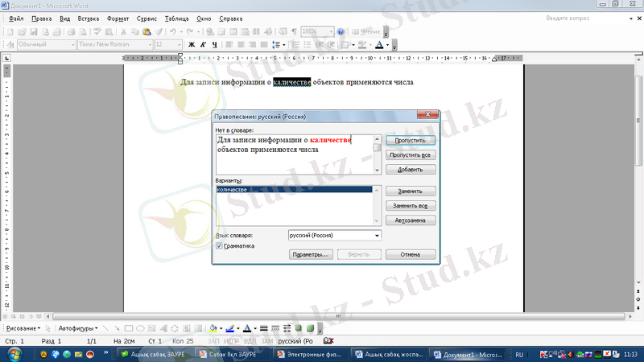Uncheck the Грамматика checkbox
The image size is (644, 362).
point(219,246)
